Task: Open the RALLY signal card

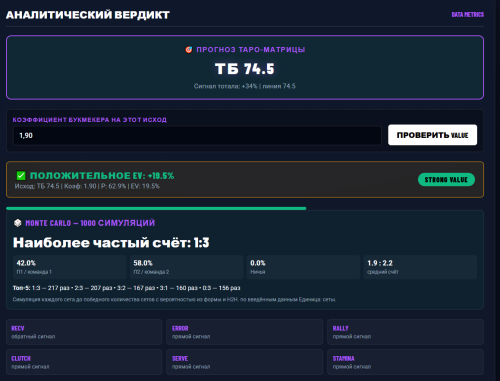Action: 405,332
